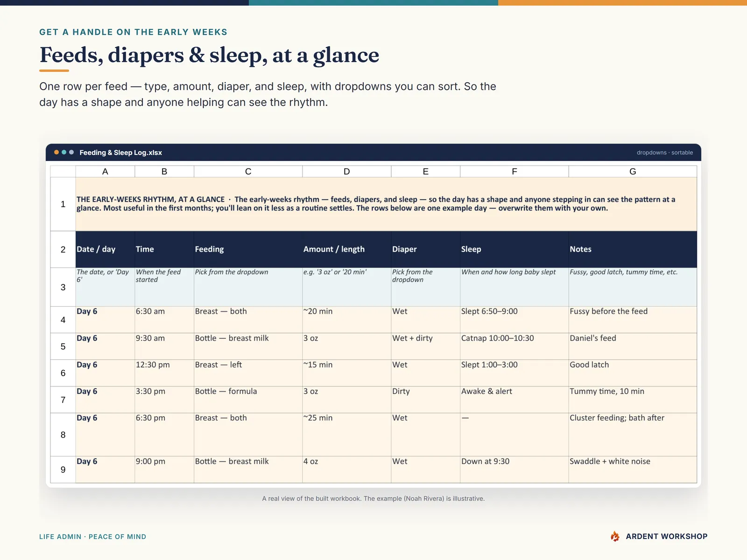Click the 'Diaper' header cell
The image size is (747, 560).
point(426,249)
